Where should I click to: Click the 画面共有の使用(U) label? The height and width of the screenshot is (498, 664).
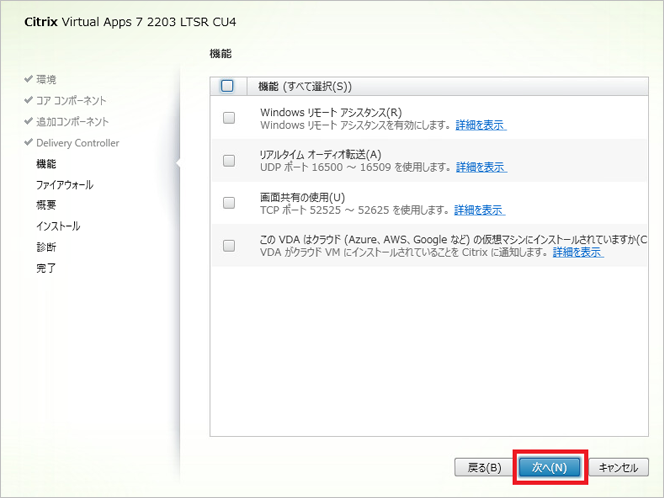click(x=302, y=197)
